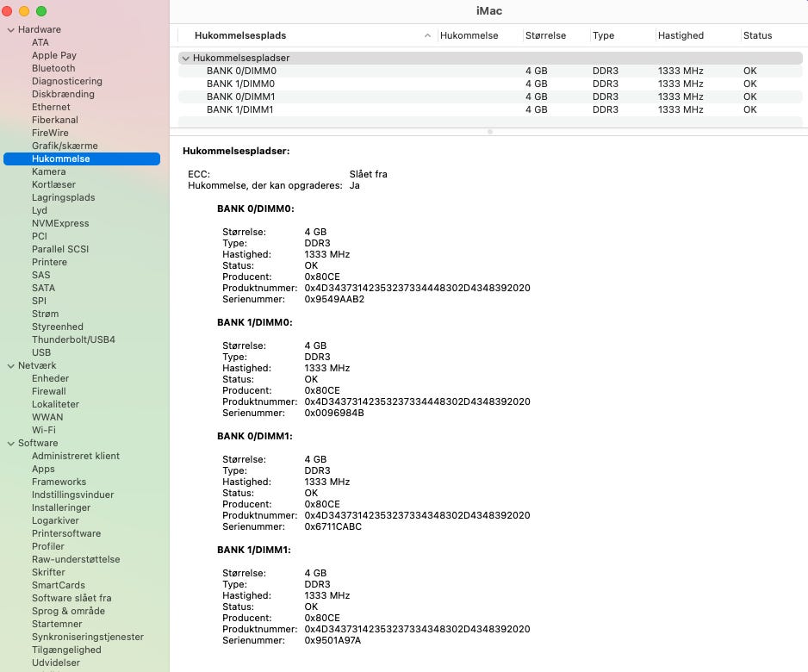Sort by Hukommelsesplads column header
This screenshot has height=672, width=808.
coord(240,35)
